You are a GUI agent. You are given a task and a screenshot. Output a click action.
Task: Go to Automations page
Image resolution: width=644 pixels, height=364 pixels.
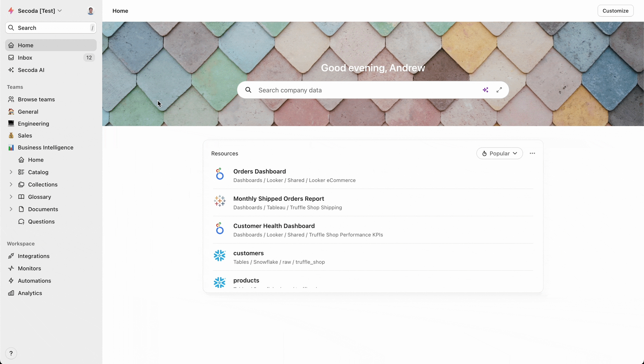click(x=34, y=281)
